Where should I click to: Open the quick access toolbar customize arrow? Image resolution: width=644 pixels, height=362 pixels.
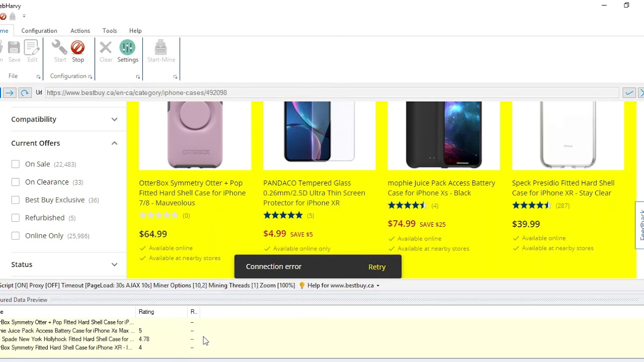[24, 16]
